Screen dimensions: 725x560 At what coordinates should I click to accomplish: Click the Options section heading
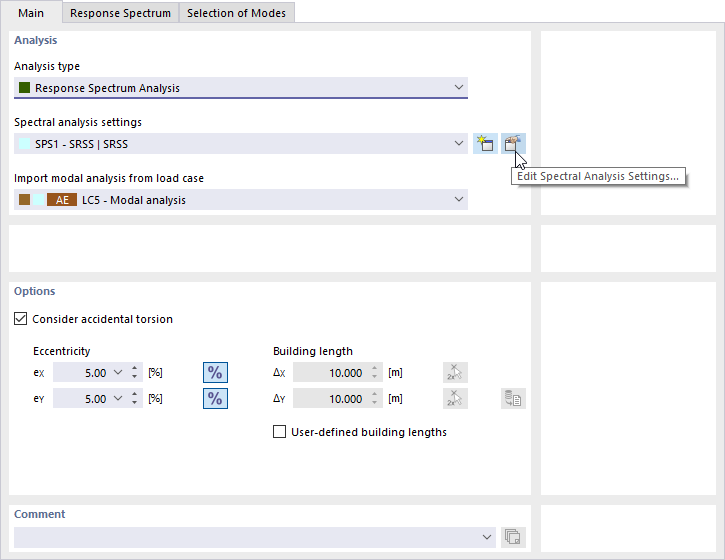coord(35,291)
